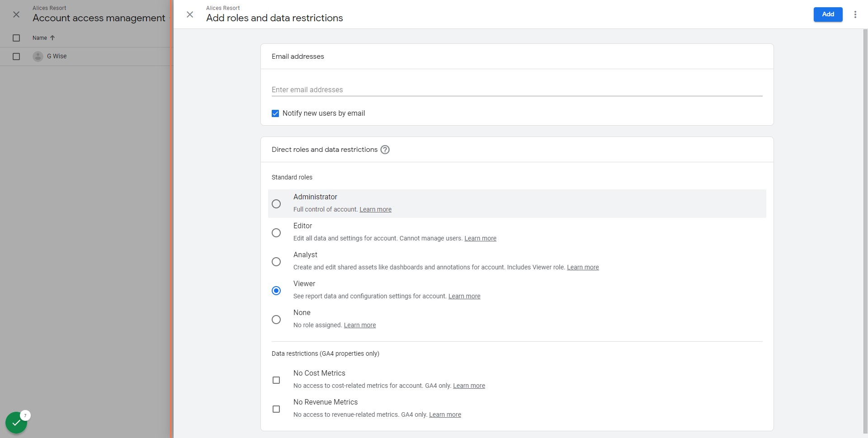Click the green checkmark badge icon
The width and height of the screenshot is (868, 438).
[x=16, y=423]
